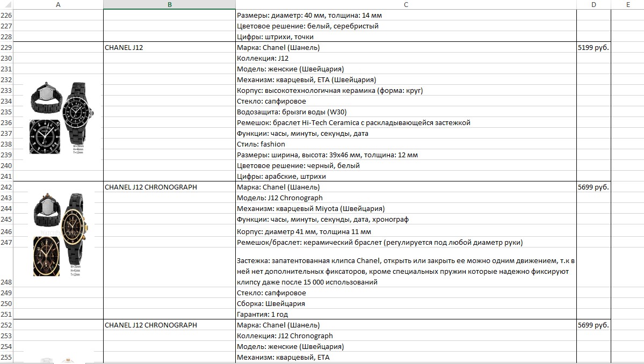This screenshot has height=364, width=644.
Task: Select column A header
Action: click(58, 4)
